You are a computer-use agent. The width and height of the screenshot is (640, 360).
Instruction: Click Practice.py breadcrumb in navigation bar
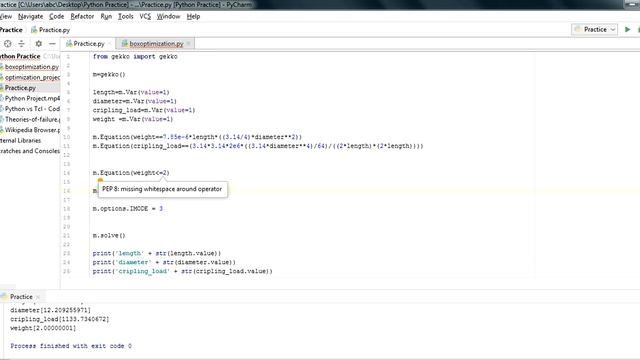point(51,30)
